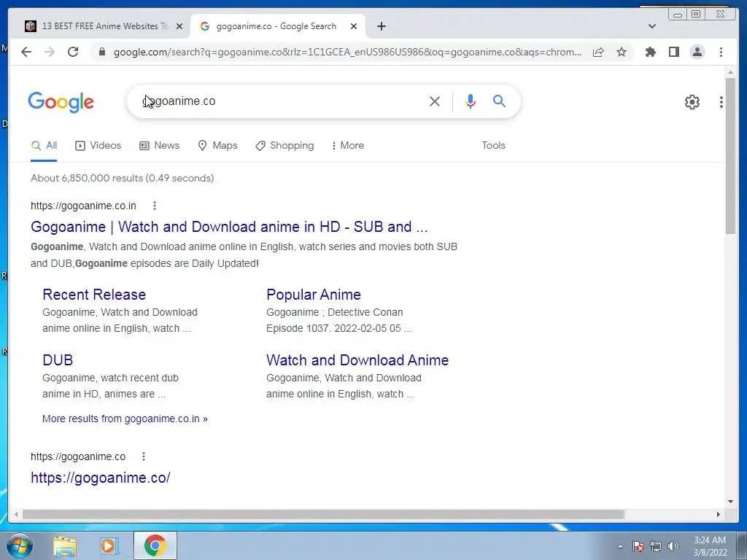This screenshot has width=747, height=560.
Task: Open Action Center flag icon
Action: pyautogui.click(x=638, y=546)
